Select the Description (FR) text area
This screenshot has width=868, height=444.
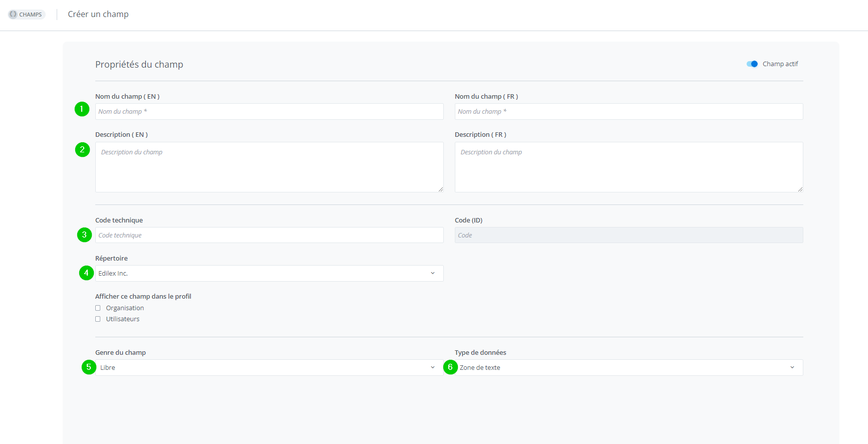(628, 167)
